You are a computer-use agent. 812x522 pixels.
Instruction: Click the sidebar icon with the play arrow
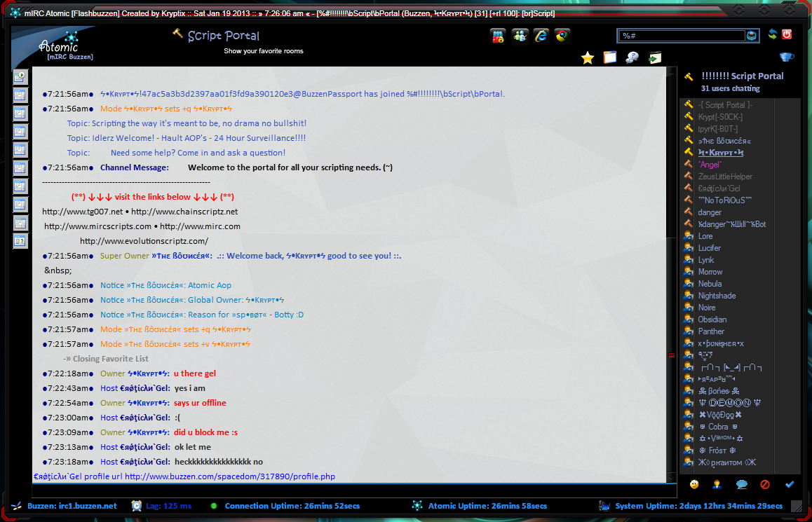20,77
